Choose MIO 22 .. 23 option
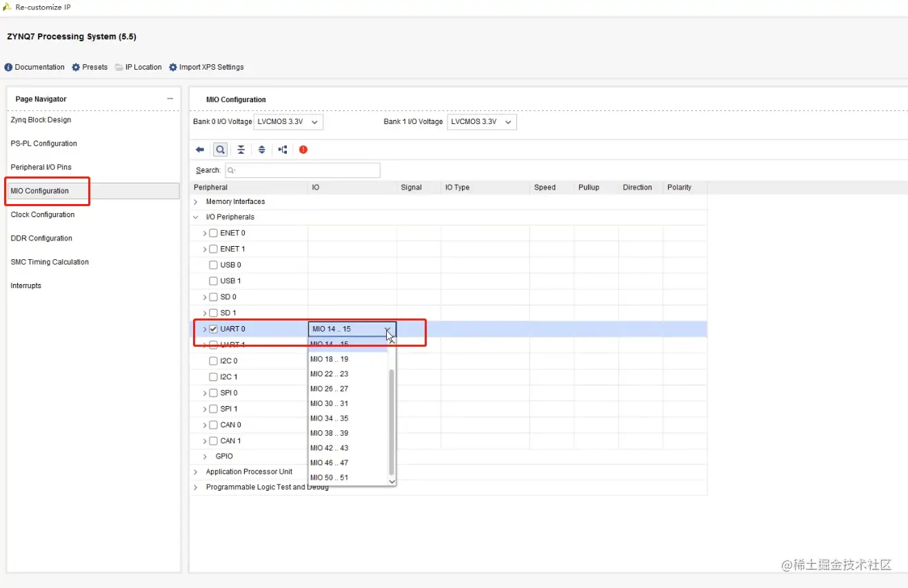This screenshot has height=588, width=908. 348,374
